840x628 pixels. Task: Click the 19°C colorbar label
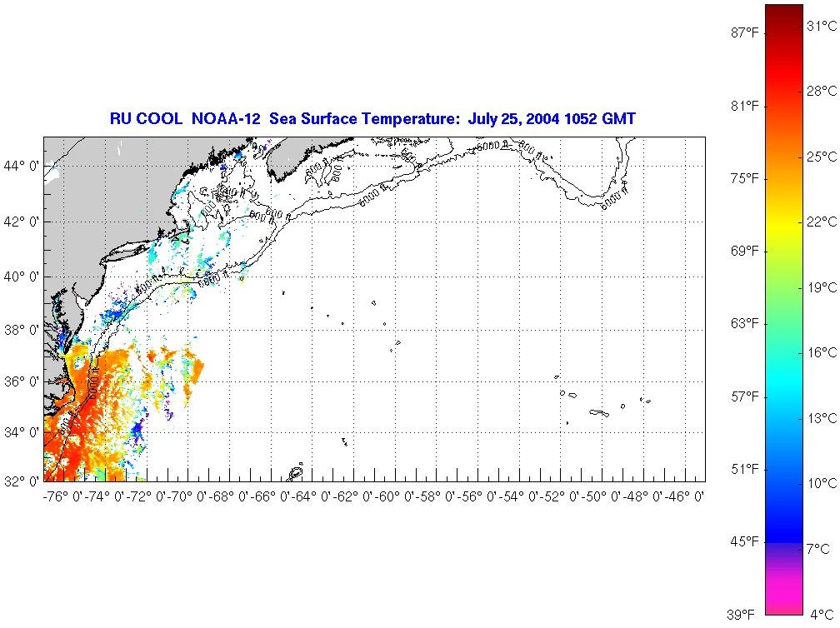822,287
